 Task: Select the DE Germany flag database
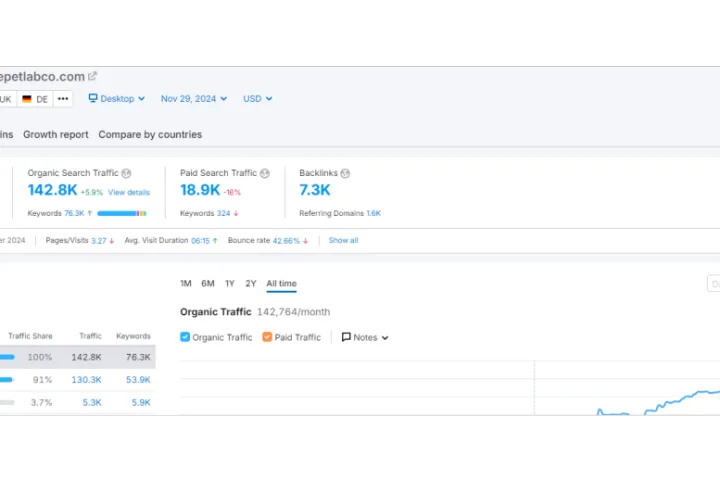point(35,99)
